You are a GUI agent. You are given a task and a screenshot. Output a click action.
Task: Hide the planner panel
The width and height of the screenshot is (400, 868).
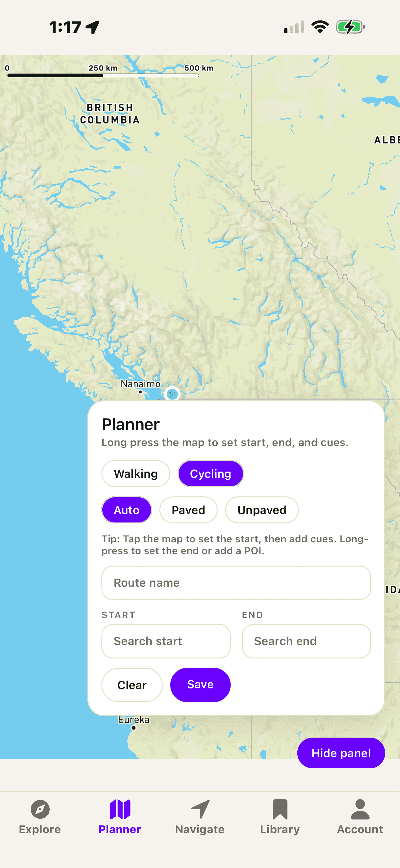pos(341,753)
